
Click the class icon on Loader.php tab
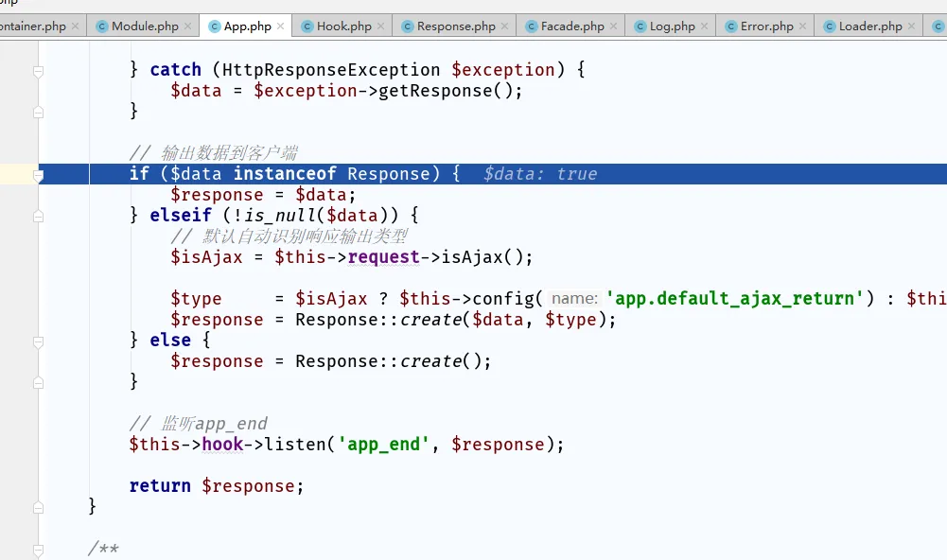tap(829, 26)
